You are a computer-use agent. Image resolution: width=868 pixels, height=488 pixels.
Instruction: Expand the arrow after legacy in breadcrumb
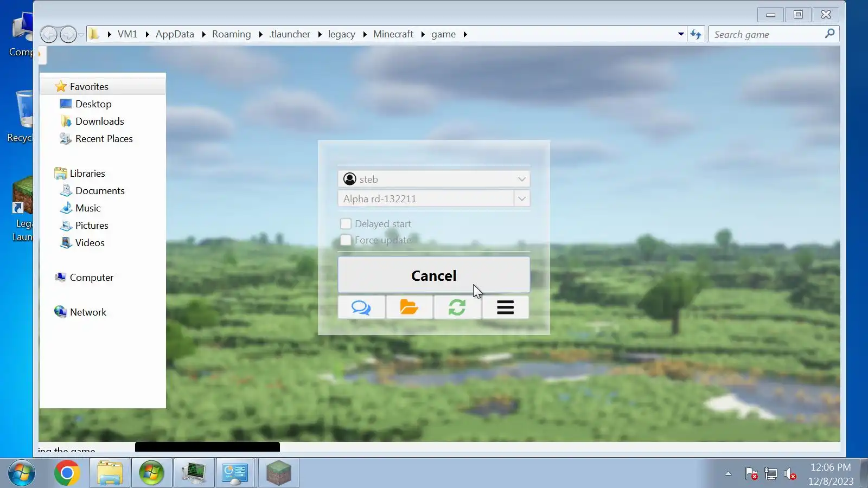click(365, 34)
